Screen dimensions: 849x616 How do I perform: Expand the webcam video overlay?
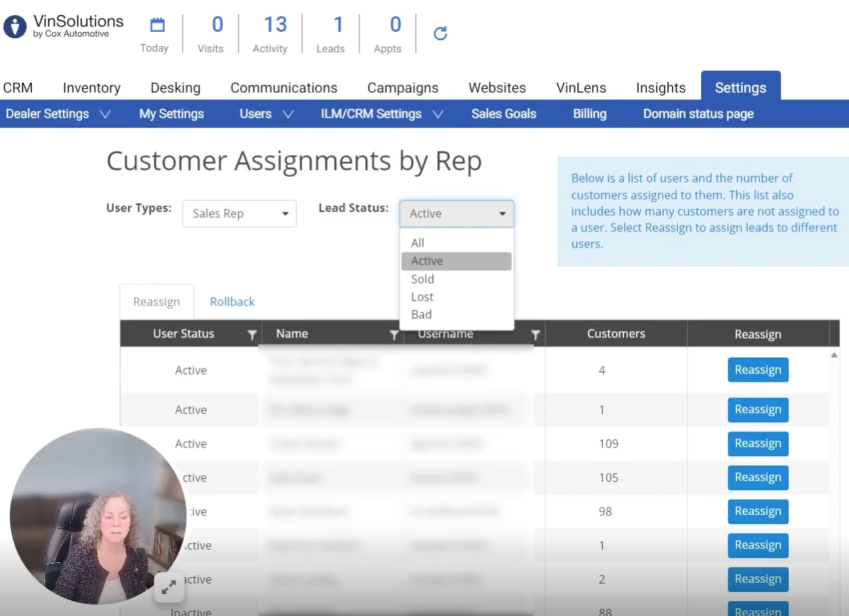click(x=169, y=587)
